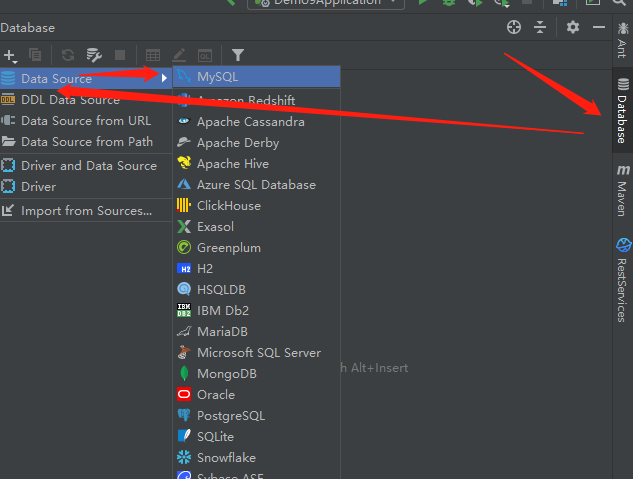Viewport: 633px width, 479px height.
Task: Click the Filter funnel icon
Action: click(x=238, y=55)
